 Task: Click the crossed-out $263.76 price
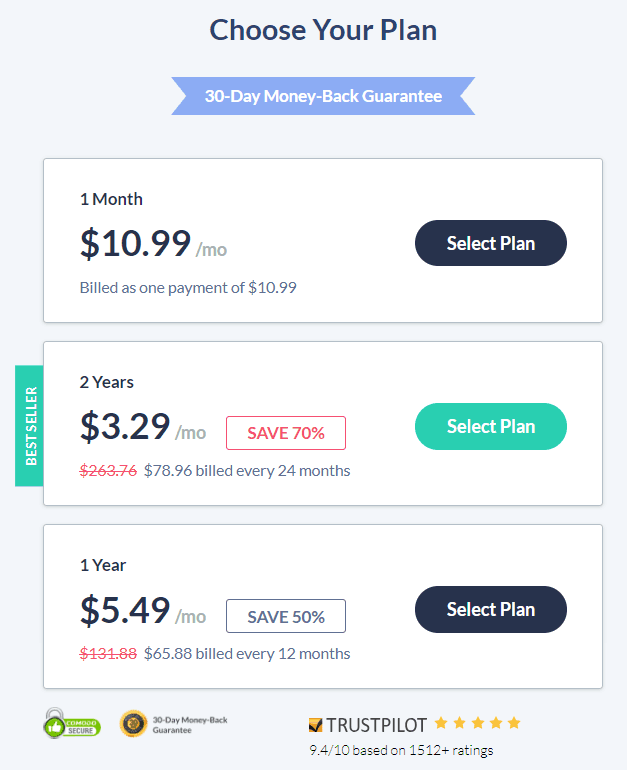click(x=108, y=471)
